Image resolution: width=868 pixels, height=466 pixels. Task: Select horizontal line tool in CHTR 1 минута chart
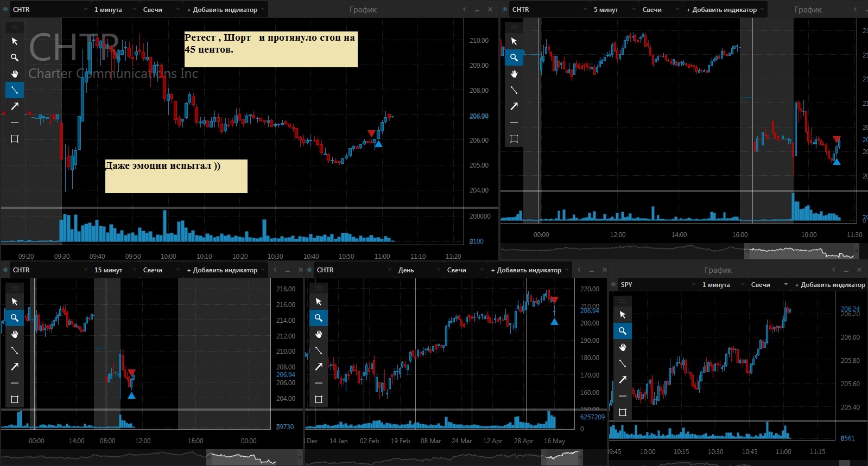tap(15, 123)
